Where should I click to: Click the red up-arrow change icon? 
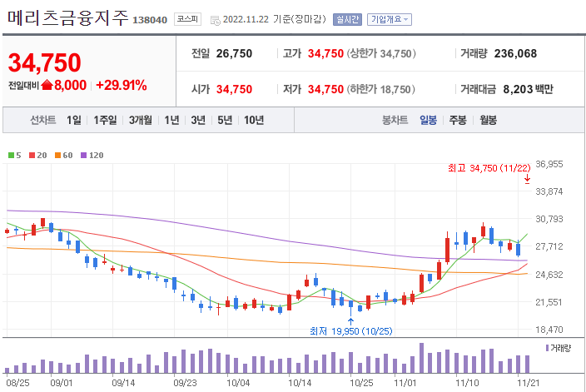coord(47,85)
